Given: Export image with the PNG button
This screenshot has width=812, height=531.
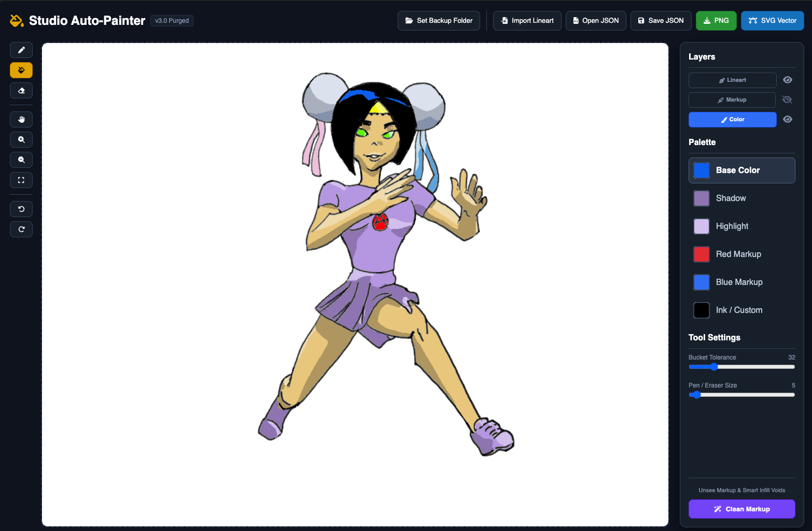Looking at the screenshot, I should point(716,21).
